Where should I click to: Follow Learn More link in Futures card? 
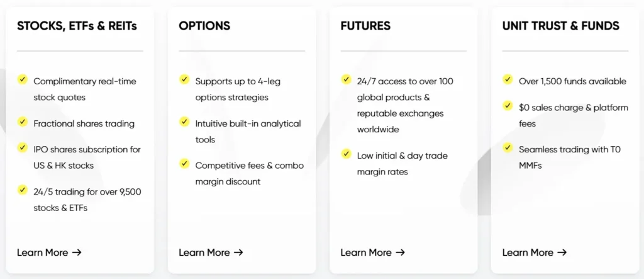[372, 253]
